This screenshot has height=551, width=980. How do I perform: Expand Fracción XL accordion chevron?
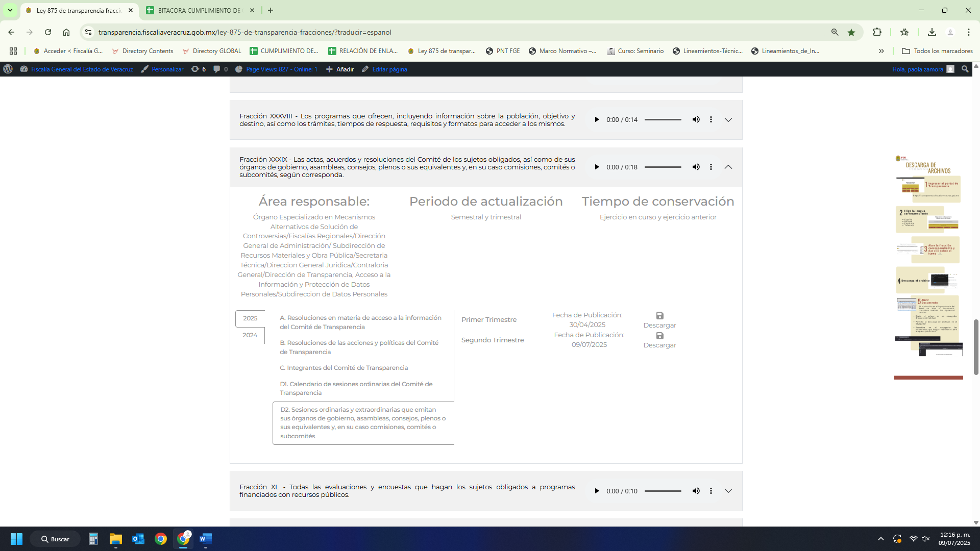click(728, 491)
